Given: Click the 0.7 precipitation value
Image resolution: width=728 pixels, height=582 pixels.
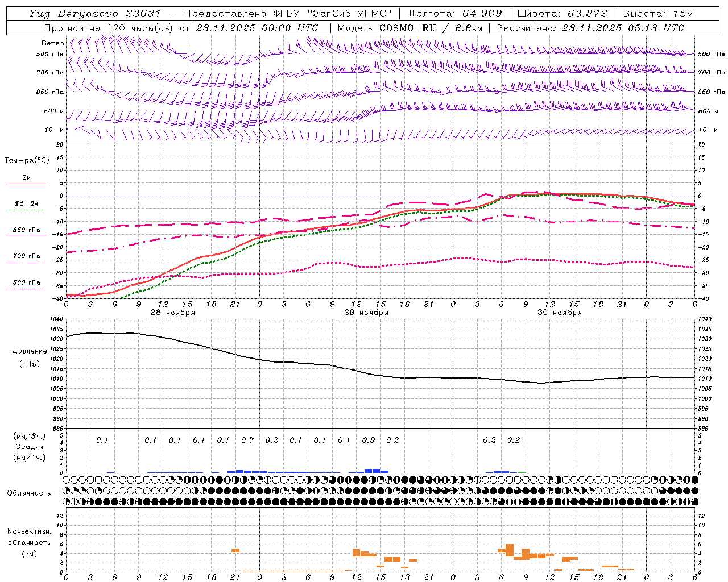Looking at the screenshot, I should click(x=247, y=440).
